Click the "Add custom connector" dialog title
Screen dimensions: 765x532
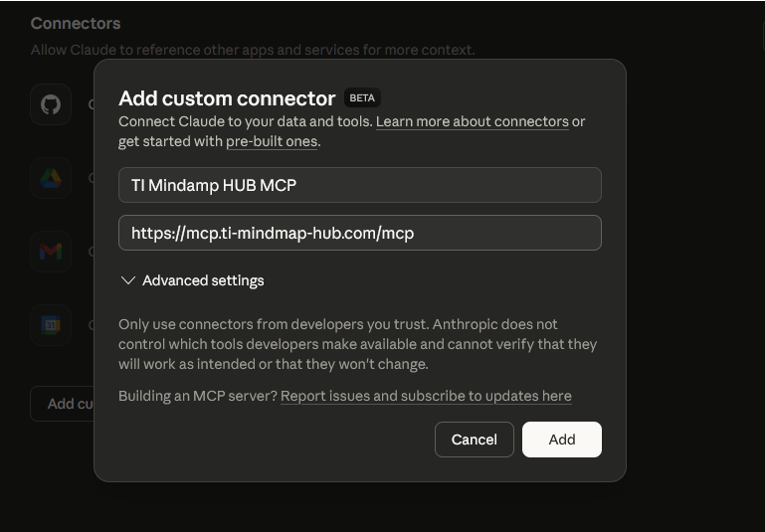[x=227, y=98]
